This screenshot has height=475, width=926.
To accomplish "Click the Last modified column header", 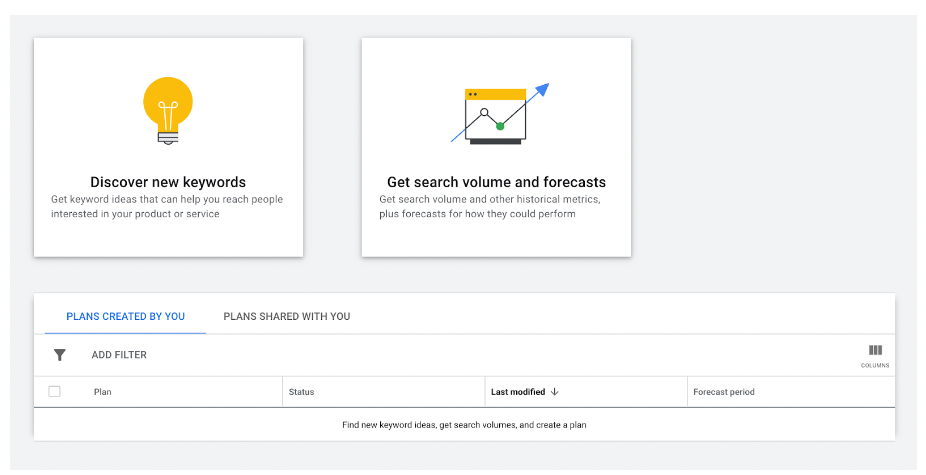I will tap(518, 392).
